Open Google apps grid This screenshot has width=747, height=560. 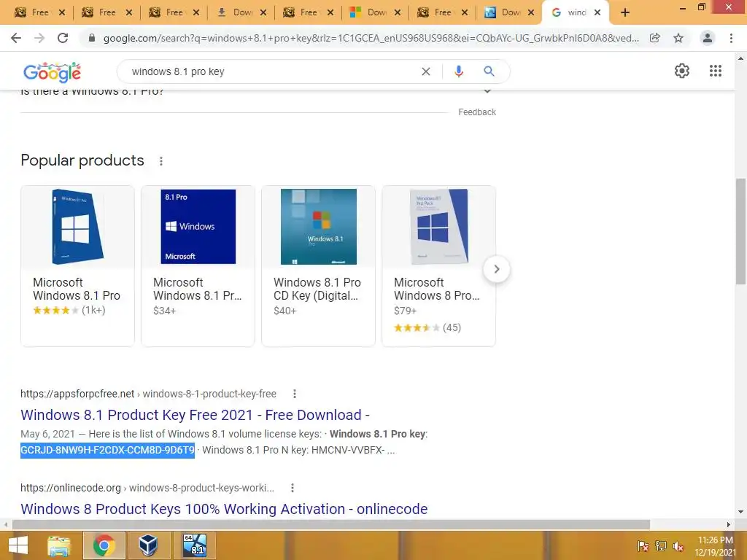coord(716,71)
